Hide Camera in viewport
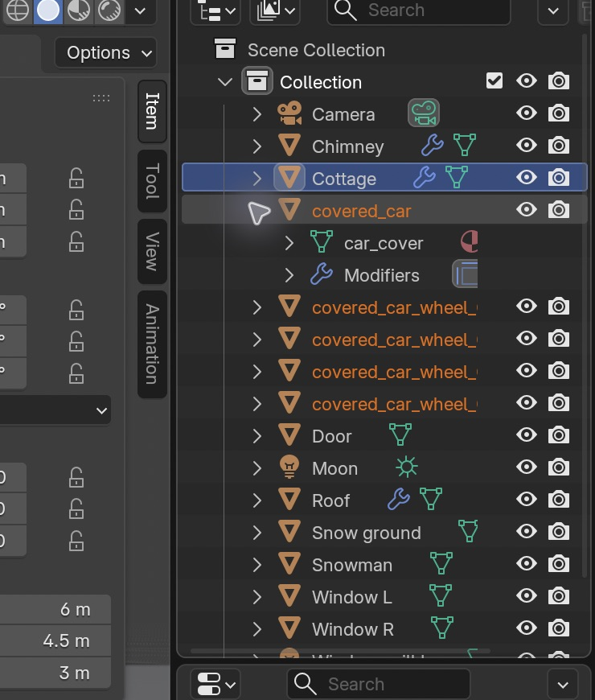This screenshot has width=595, height=700. pos(527,113)
